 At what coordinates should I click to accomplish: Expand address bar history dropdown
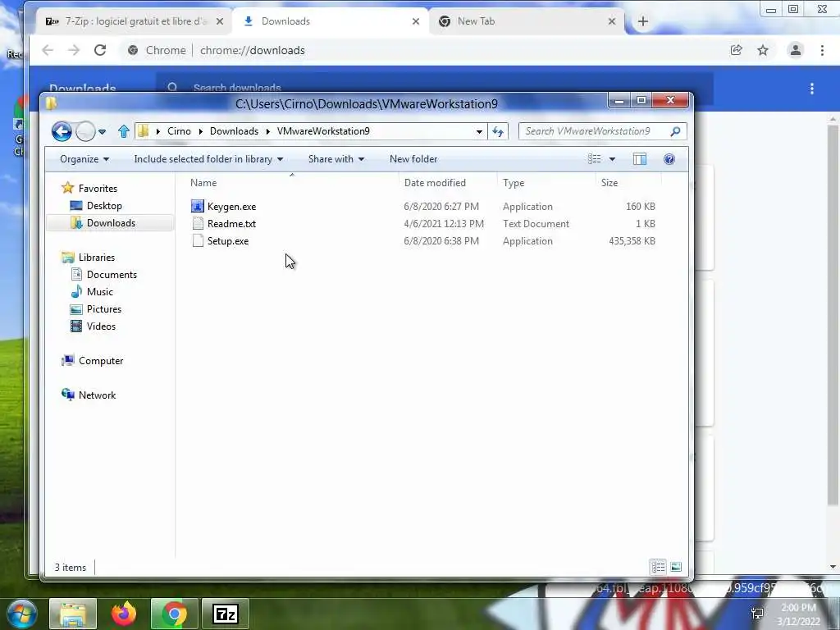pyautogui.click(x=479, y=131)
